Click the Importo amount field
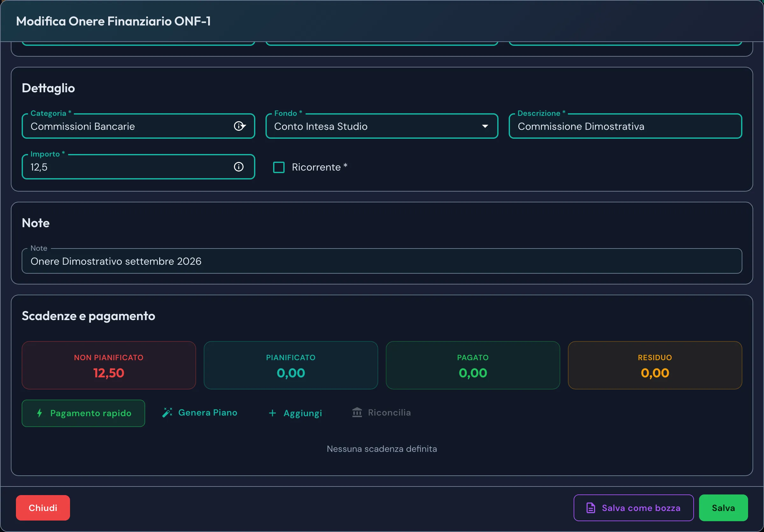764x532 pixels. tap(138, 167)
